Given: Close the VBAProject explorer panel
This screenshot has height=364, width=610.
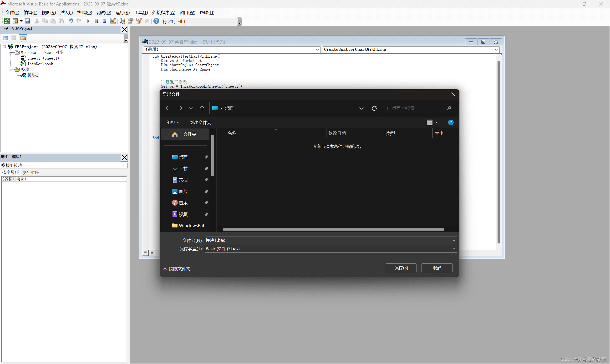Looking at the screenshot, I should pyautogui.click(x=125, y=30).
